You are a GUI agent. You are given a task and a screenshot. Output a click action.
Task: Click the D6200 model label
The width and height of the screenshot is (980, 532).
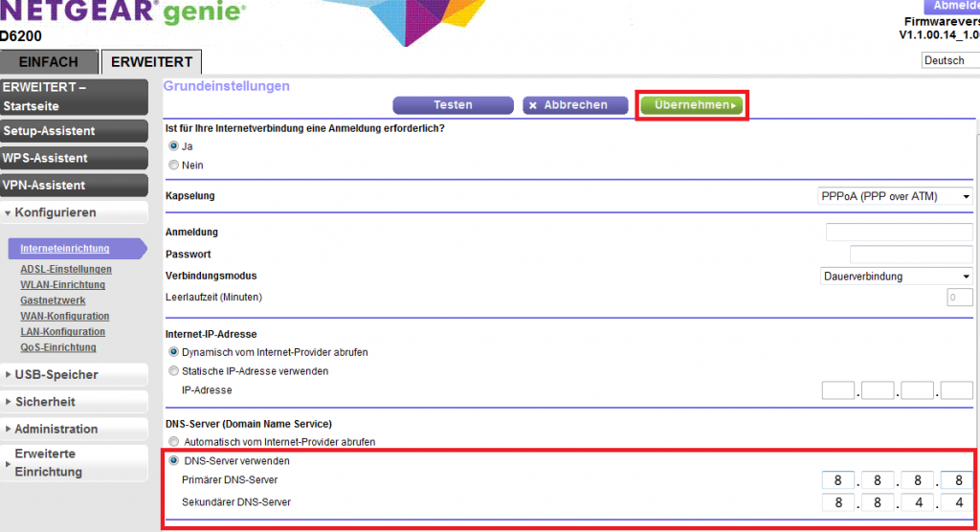coord(21,36)
